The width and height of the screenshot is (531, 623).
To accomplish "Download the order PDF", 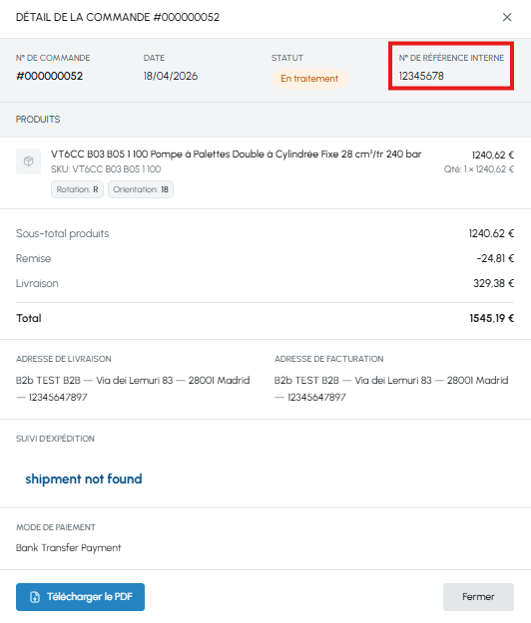I will coord(80,596).
